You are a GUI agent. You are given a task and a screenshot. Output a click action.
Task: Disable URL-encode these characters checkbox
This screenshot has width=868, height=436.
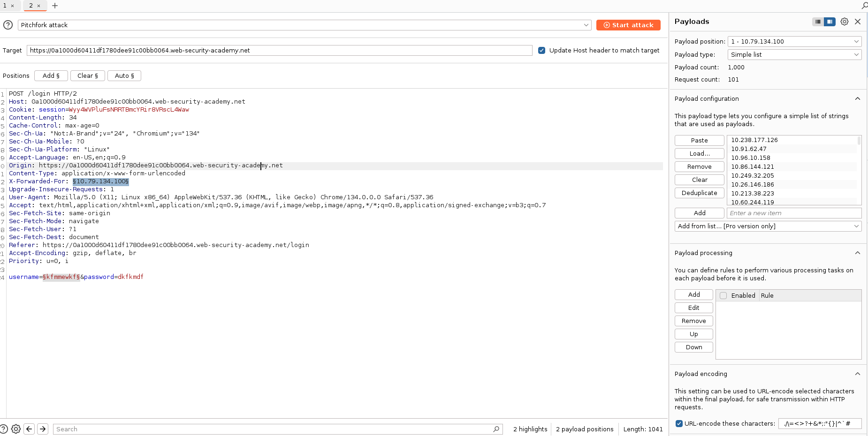point(678,424)
